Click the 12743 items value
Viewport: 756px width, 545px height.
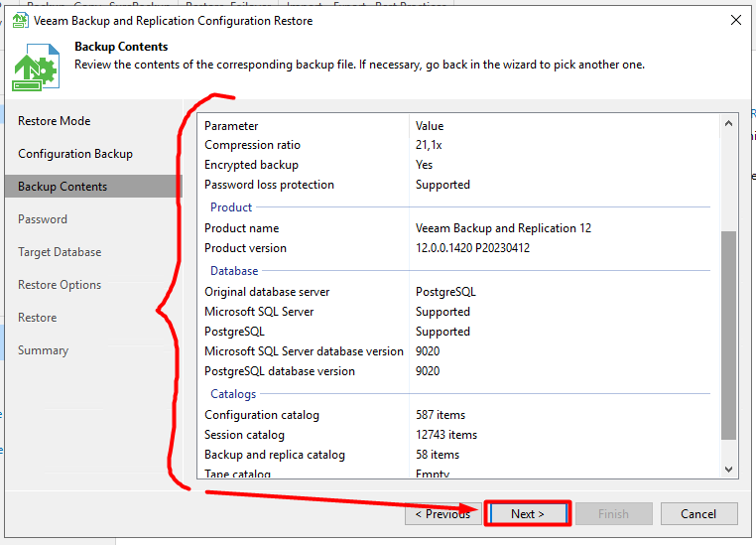(446, 435)
